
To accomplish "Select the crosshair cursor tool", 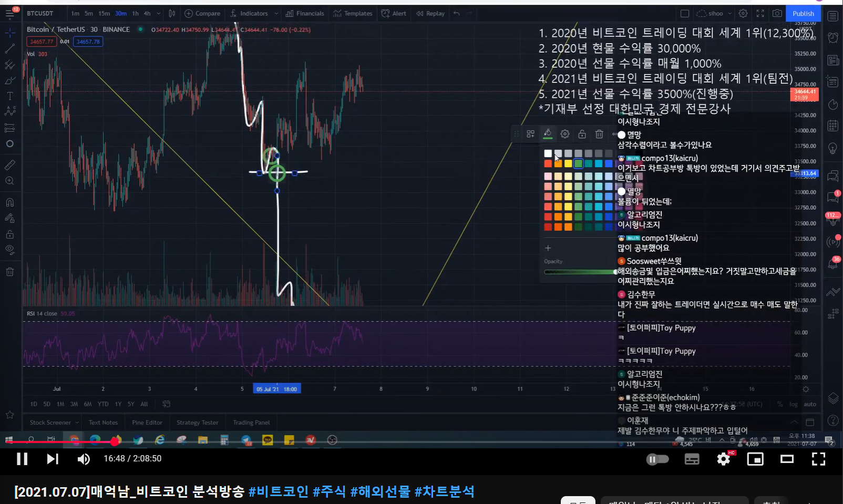I will coord(10,33).
